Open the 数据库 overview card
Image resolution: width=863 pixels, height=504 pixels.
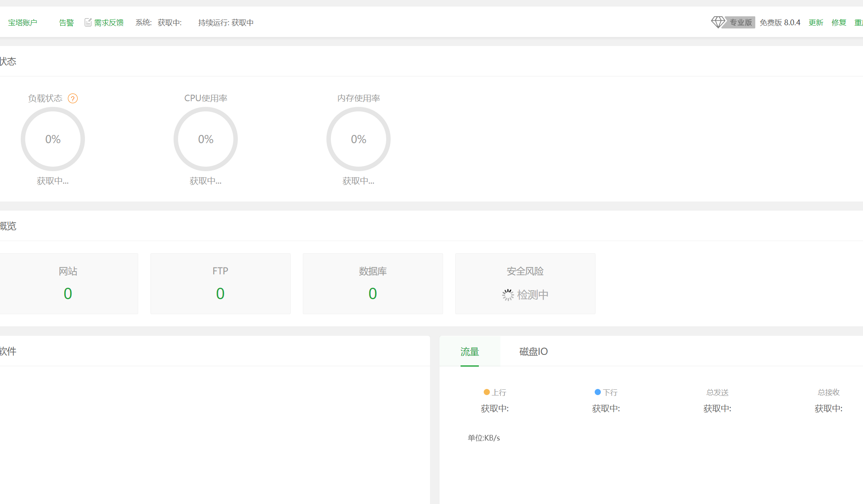click(373, 284)
